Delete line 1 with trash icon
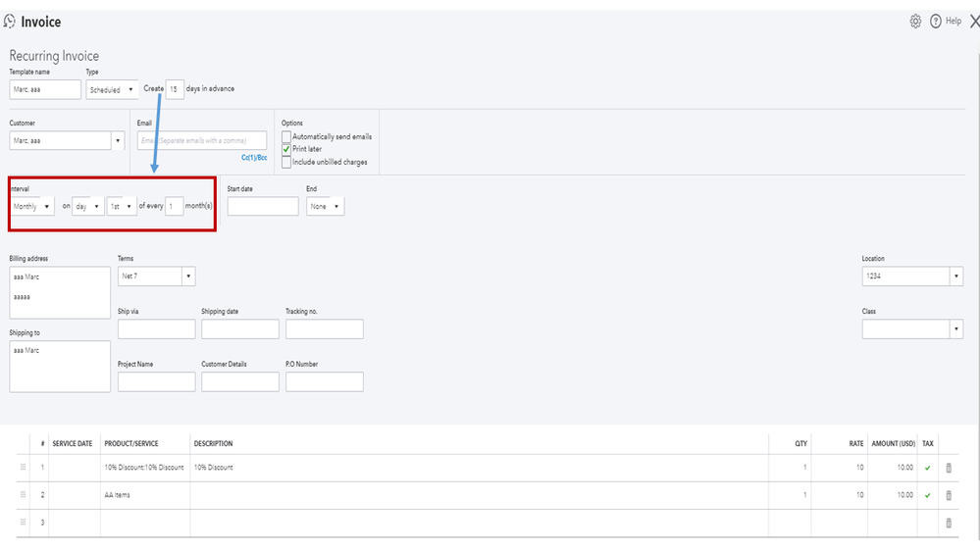The image size is (980, 551). pos(949,468)
